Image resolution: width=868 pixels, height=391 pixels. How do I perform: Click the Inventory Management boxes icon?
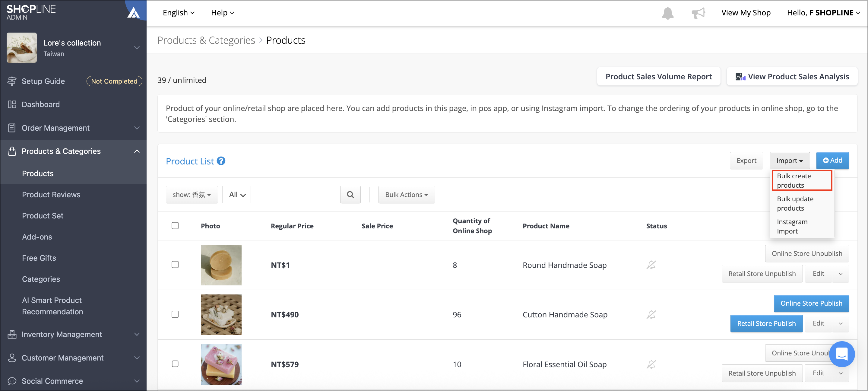pyautogui.click(x=12, y=334)
